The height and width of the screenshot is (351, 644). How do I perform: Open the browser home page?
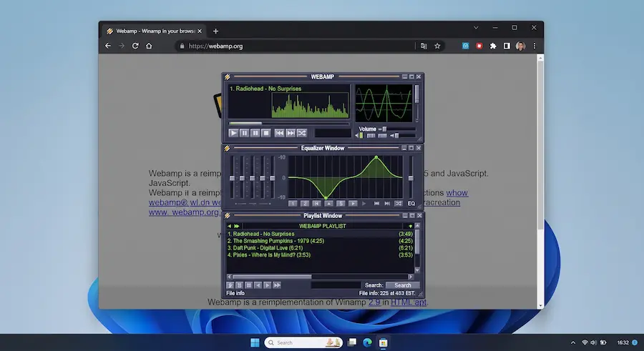149,46
